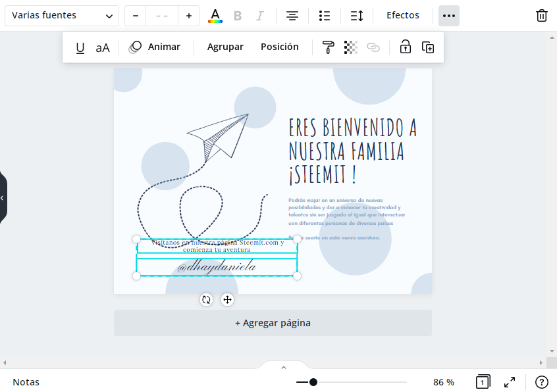Expand the bottom pages drawer chevron

tap(284, 367)
